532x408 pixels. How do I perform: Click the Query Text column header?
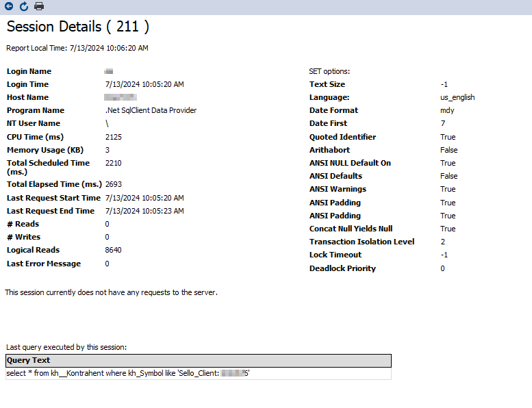pos(29,360)
